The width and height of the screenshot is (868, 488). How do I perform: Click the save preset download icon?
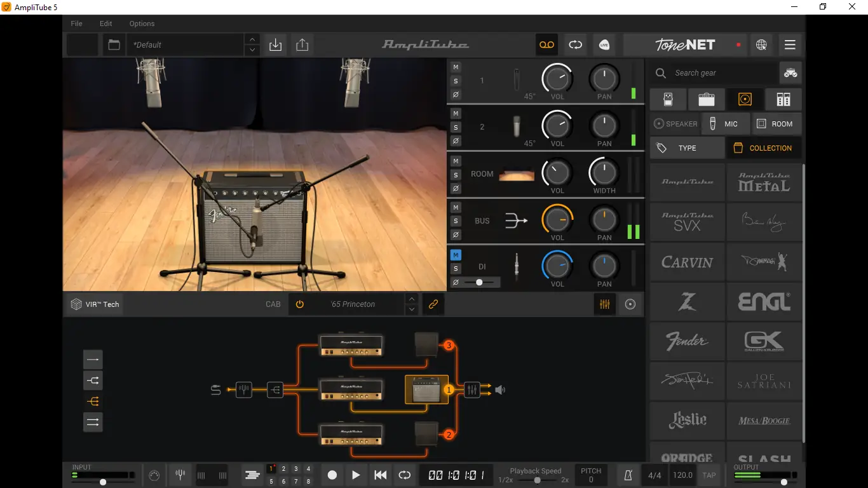[275, 45]
